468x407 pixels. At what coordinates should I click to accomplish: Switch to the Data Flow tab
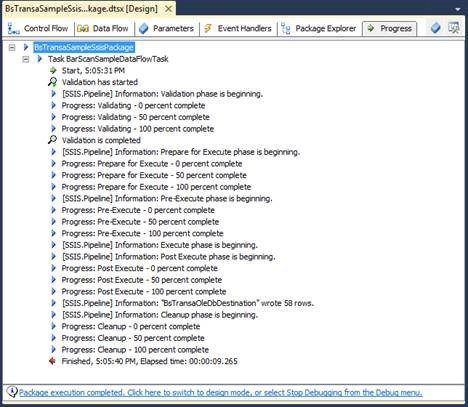(x=102, y=29)
